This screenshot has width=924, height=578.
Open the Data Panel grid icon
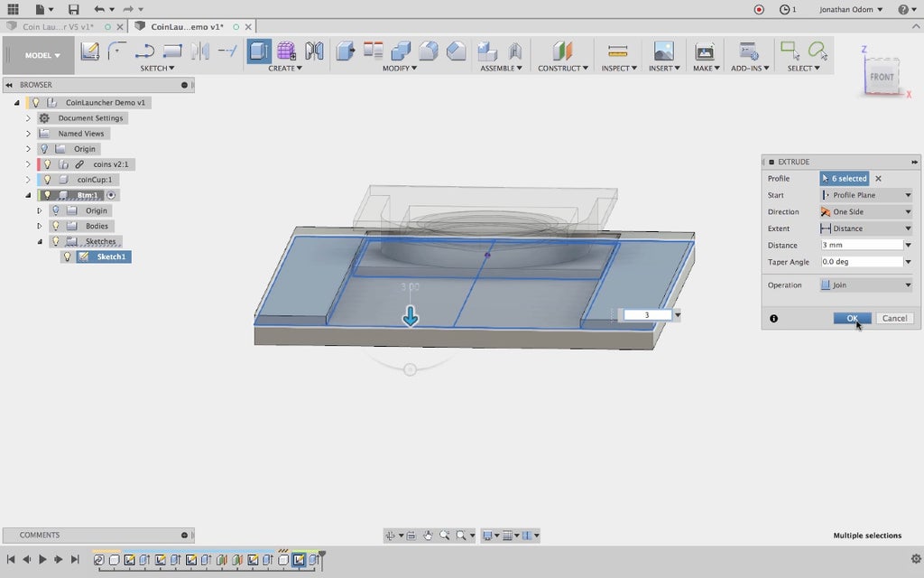click(x=13, y=9)
